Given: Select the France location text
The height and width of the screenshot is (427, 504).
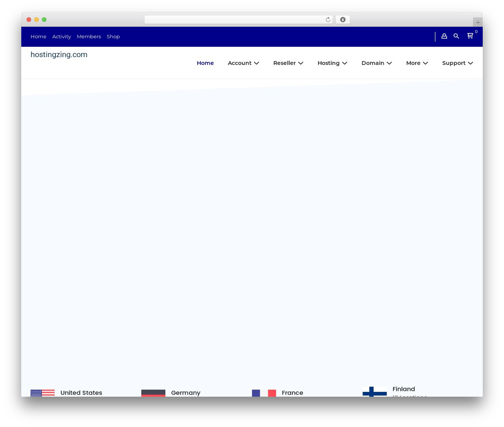Looking at the screenshot, I should click(293, 393).
